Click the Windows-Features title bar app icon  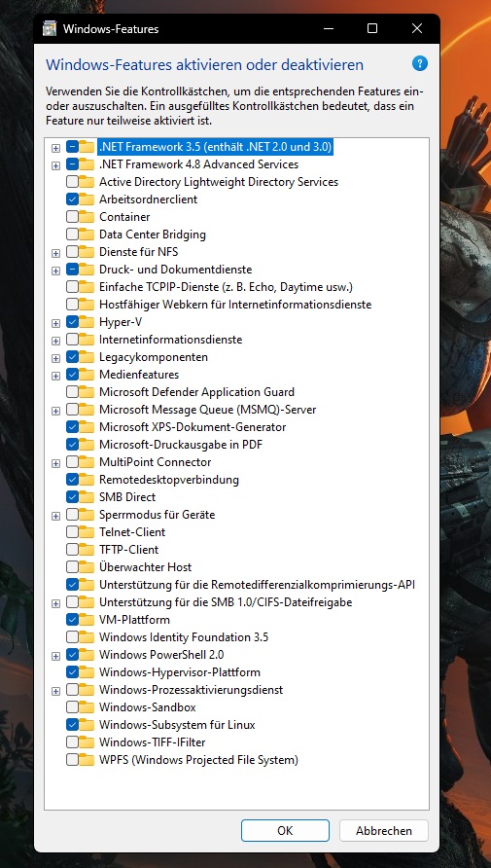pos(50,28)
